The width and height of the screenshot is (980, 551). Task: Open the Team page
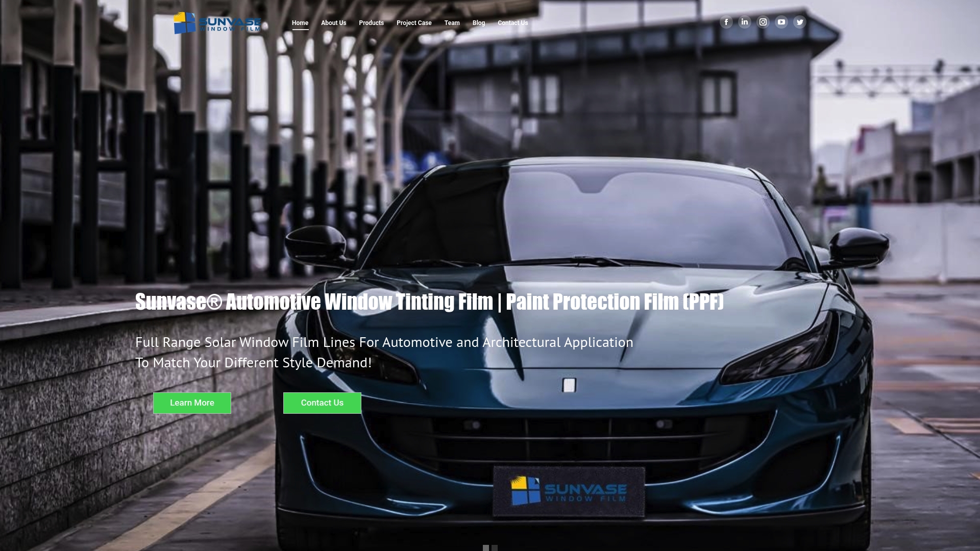tap(452, 23)
